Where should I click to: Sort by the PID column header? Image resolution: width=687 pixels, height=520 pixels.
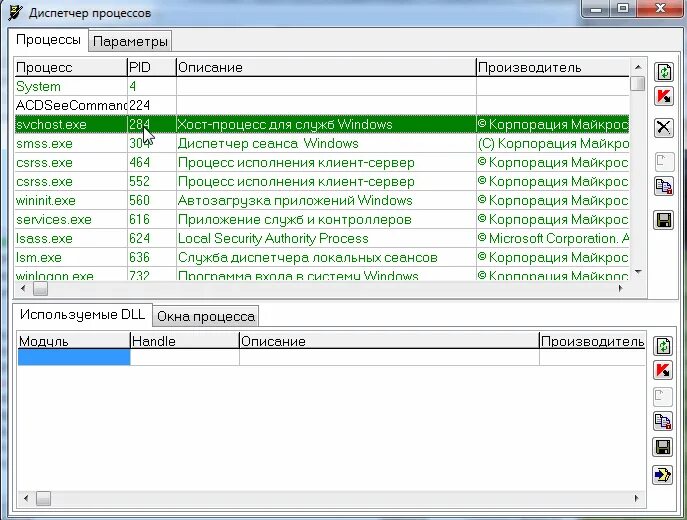tap(152, 67)
